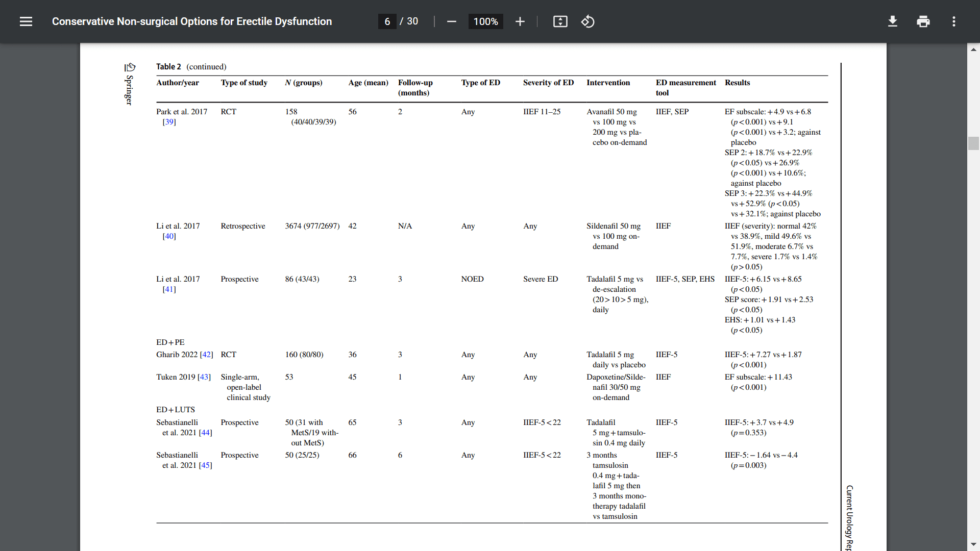This screenshot has width=980, height=551.
Task: Click the 'IIEF 11–25' severity cell
Action: [542, 112]
